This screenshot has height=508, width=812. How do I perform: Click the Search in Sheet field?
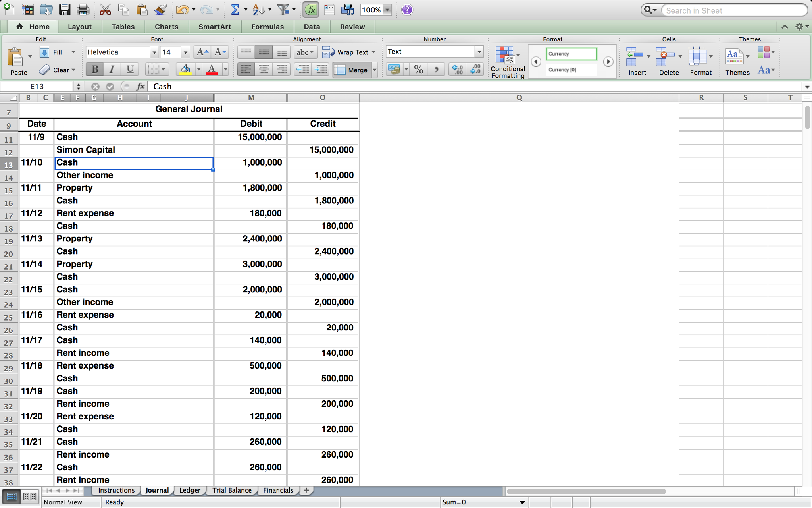[734, 10]
